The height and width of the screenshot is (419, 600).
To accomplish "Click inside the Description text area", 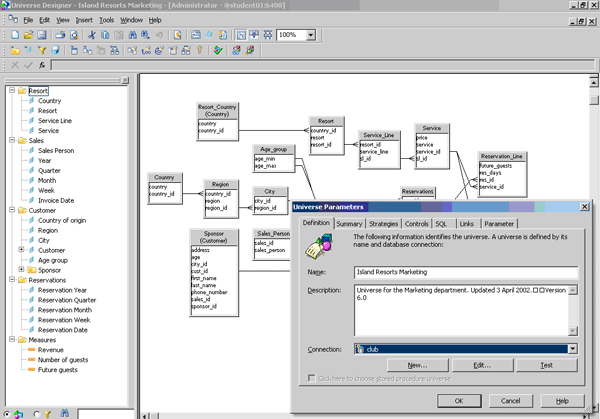I will pyautogui.click(x=461, y=310).
